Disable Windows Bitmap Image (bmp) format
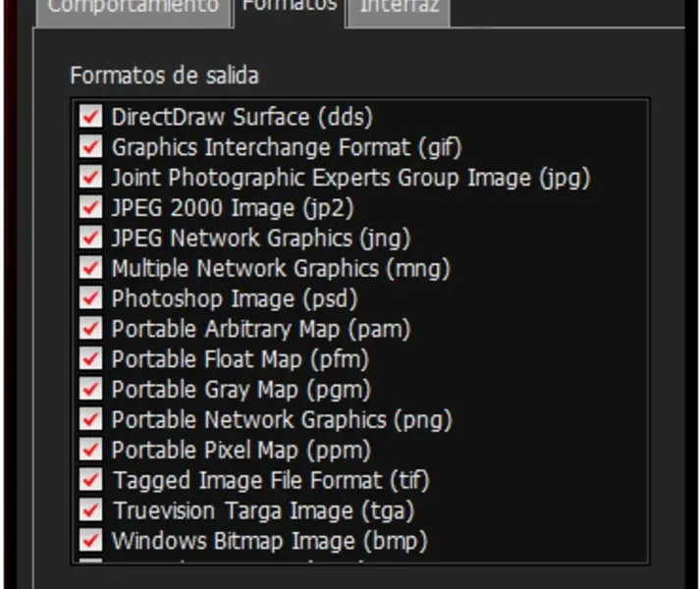Image resolution: width=700 pixels, height=589 pixels. 91,541
